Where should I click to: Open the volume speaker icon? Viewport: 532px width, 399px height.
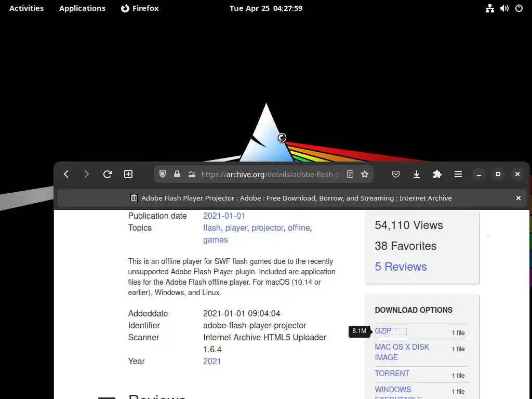click(x=504, y=8)
